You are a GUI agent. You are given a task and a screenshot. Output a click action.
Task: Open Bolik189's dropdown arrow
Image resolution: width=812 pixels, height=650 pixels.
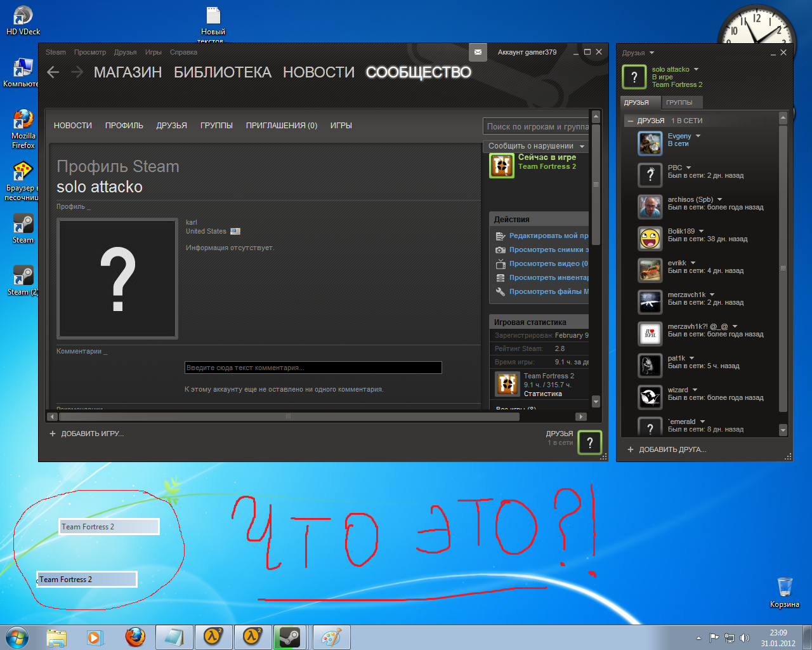(701, 231)
